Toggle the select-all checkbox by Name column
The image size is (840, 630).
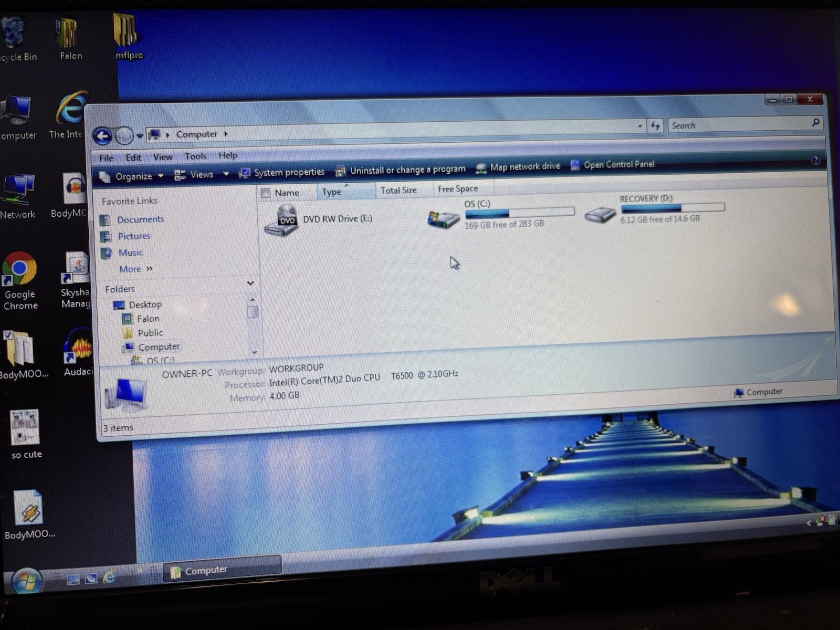(x=266, y=193)
